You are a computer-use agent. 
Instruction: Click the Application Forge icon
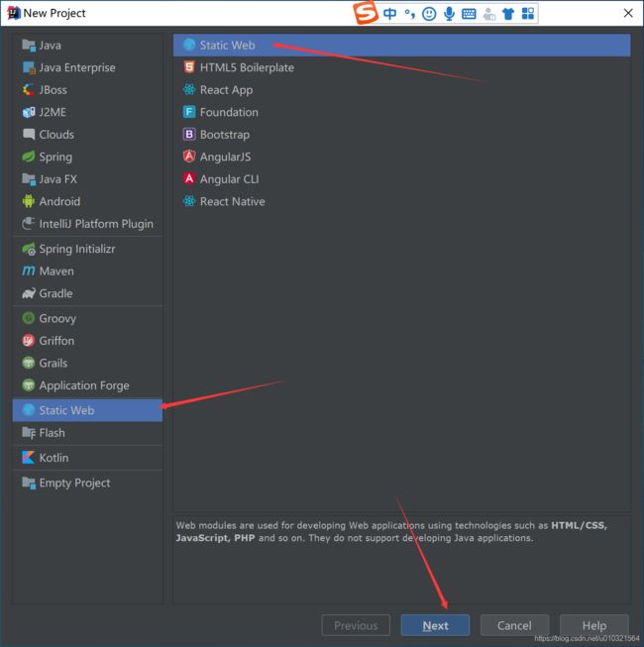point(29,385)
